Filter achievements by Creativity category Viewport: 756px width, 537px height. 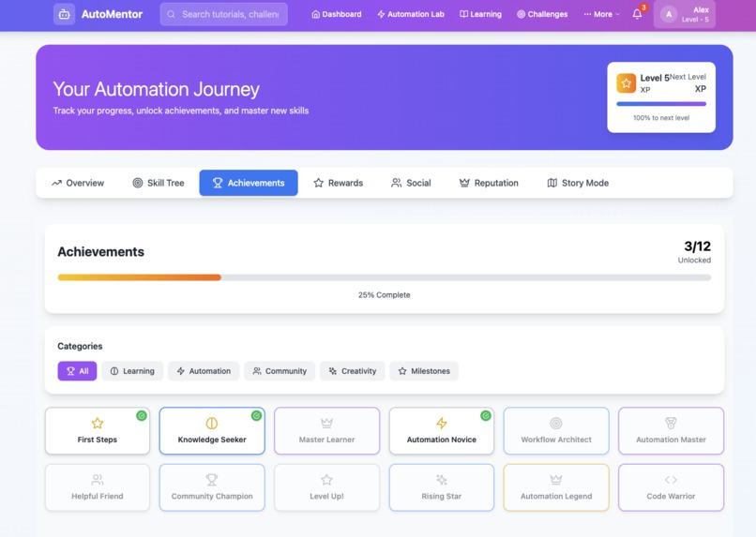point(353,371)
